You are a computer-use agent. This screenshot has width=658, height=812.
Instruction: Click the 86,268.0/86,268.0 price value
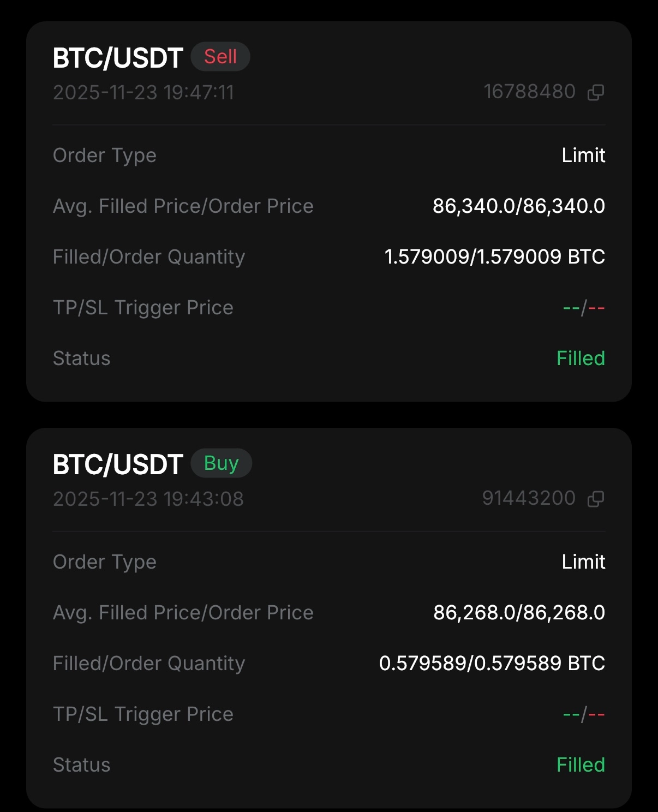tap(519, 613)
